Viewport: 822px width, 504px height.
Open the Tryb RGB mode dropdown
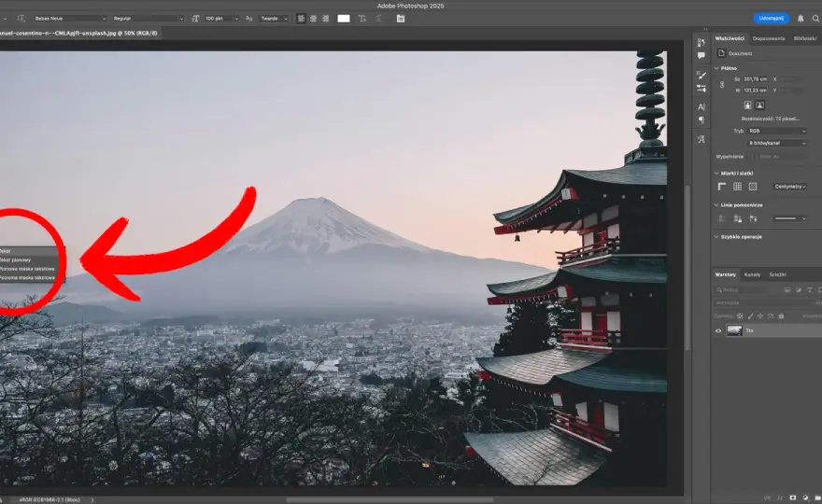click(776, 131)
